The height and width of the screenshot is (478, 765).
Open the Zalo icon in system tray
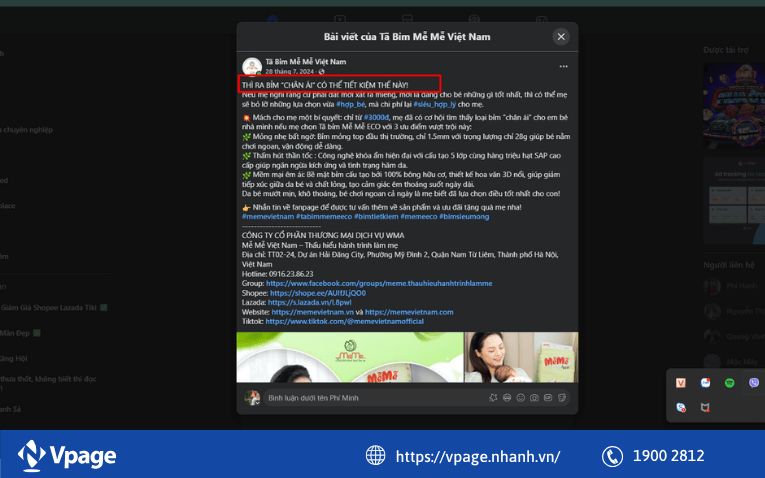pyautogui.click(x=705, y=383)
